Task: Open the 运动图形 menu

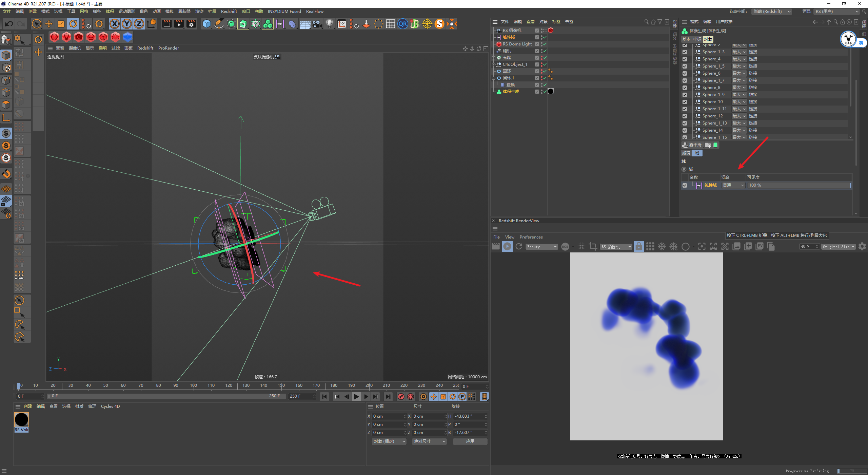Action: (x=126, y=12)
